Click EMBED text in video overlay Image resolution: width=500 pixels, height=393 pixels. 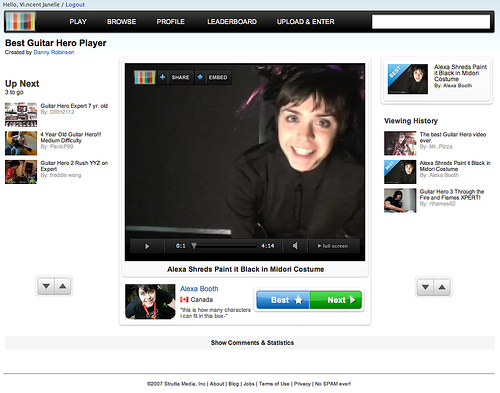[x=218, y=77]
